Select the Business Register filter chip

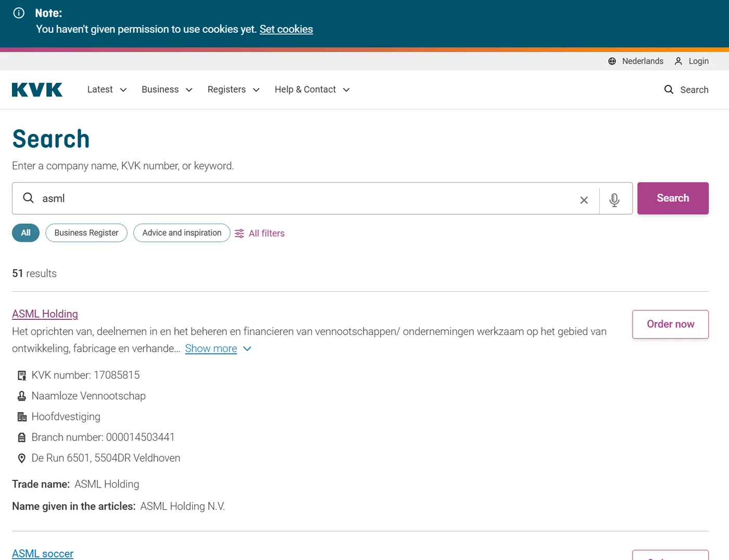[x=86, y=233]
